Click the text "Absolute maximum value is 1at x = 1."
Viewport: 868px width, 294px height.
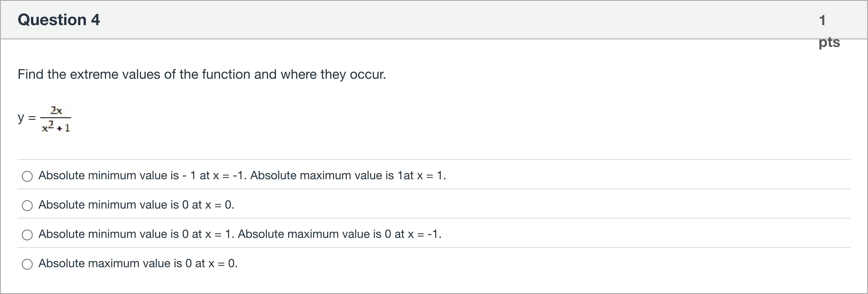point(348,175)
